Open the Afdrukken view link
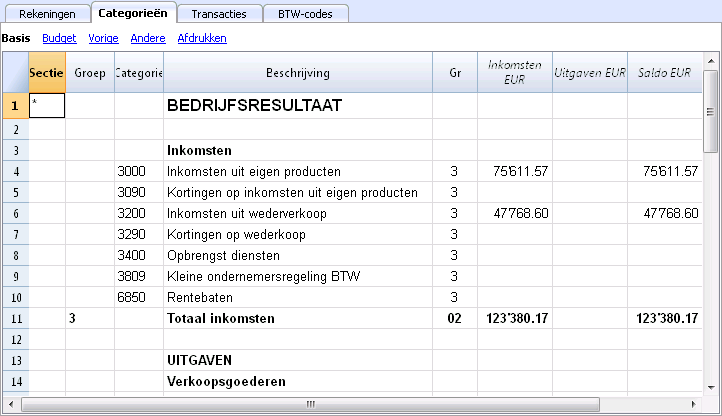 tap(202, 38)
